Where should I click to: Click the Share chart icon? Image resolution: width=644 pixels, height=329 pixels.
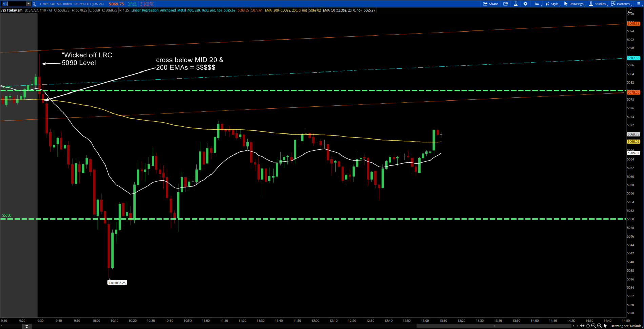point(490,4)
